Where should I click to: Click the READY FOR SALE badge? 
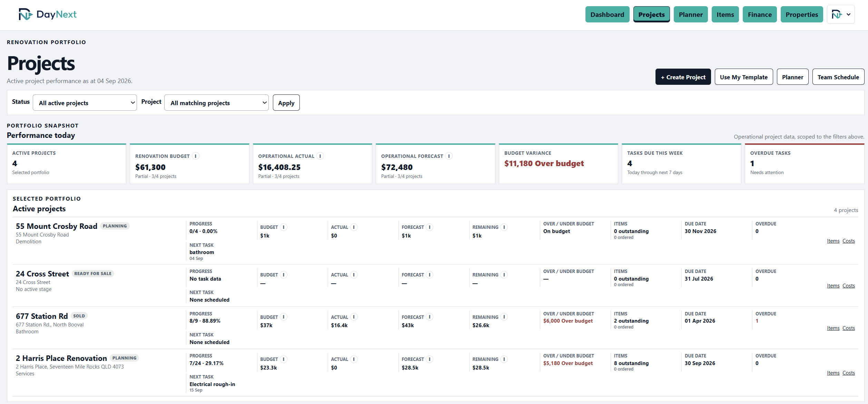pyautogui.click(x=93, y=273)
